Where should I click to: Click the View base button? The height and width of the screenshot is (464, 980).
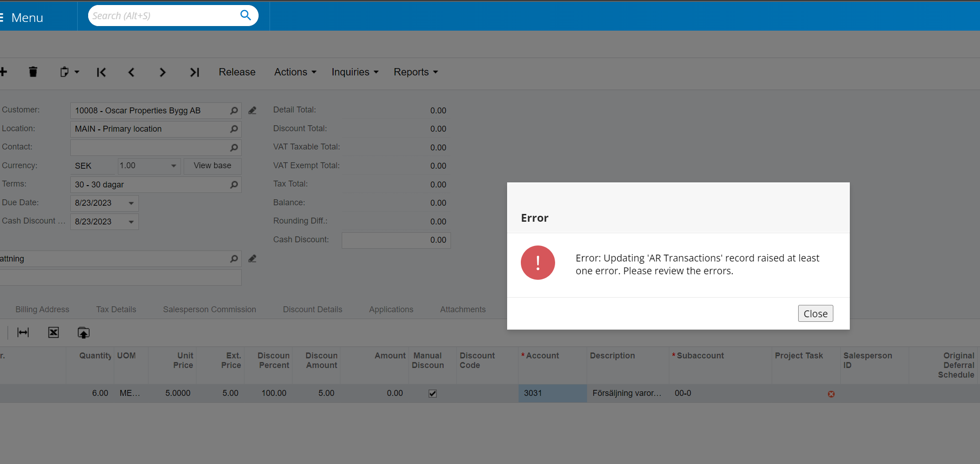[x=212, y=165]
